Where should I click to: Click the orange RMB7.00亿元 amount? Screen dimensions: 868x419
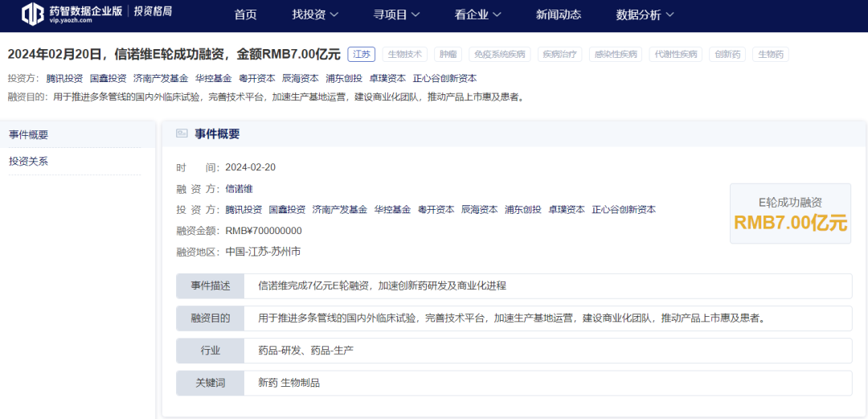791,223
